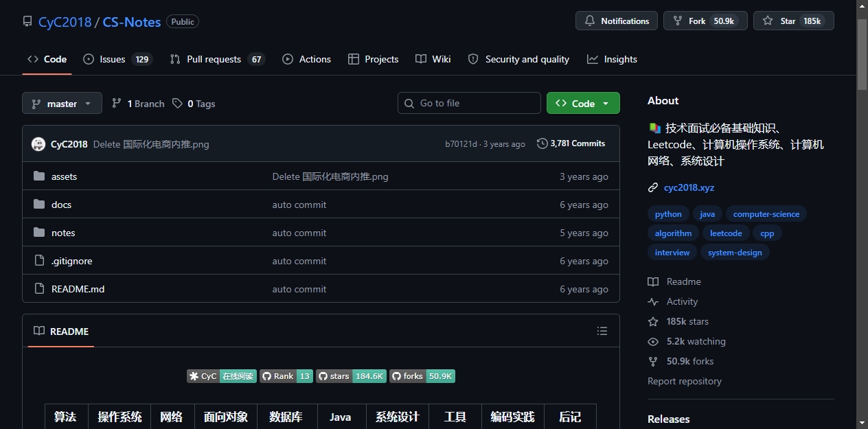View 3,781 Commits history
The height and width of the screenshot is (429, 868).
571,143
